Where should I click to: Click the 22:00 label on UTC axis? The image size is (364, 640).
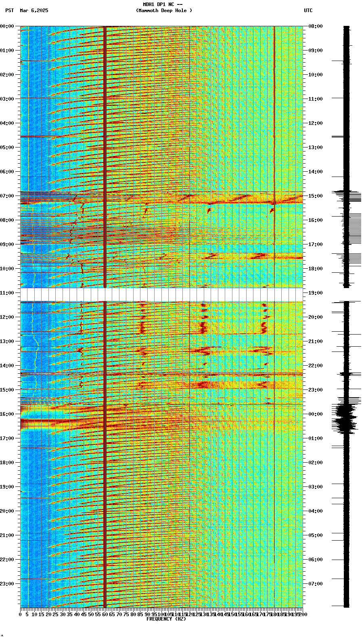pos(316,366)
